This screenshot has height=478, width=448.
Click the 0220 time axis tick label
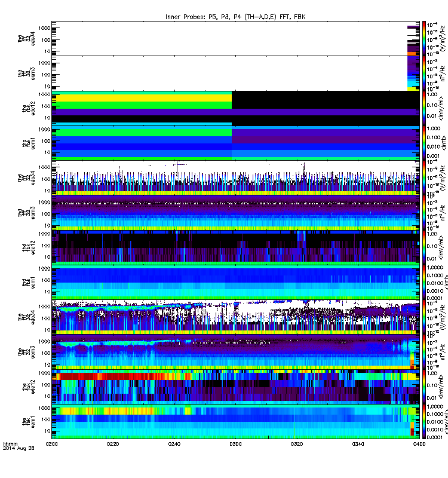[x=113, y=444]
